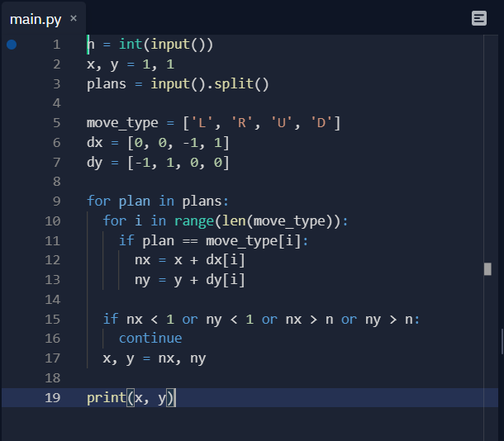Click line number 17 in the gutter
The width and height of the screenshot is (504, 441).
53,358
